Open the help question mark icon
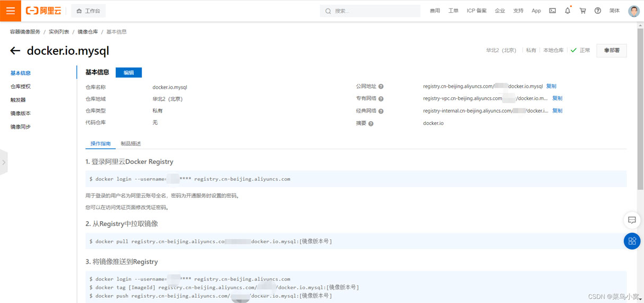 coord(598,11)
